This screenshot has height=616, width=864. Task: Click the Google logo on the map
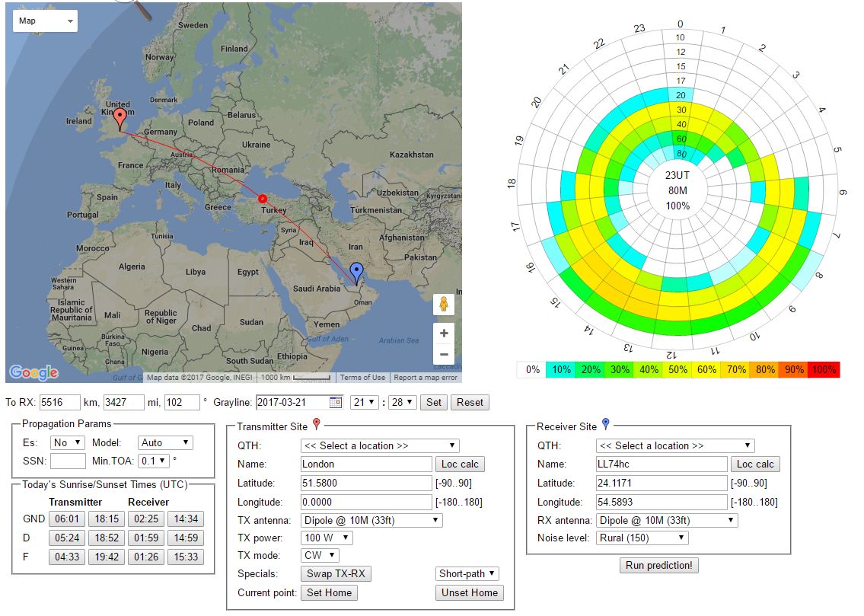pyautogui.click(x=33, y=372)
